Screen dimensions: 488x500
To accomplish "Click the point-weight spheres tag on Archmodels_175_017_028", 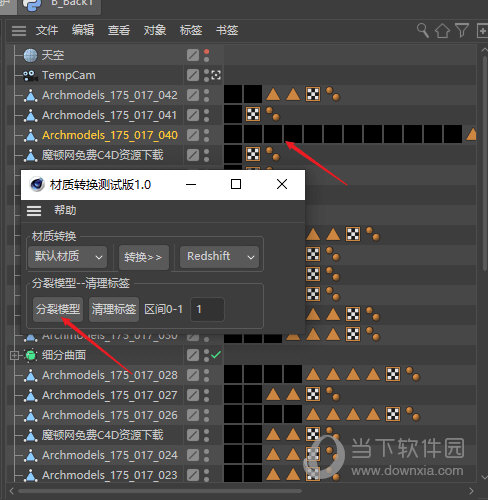I will click(413, 374).
